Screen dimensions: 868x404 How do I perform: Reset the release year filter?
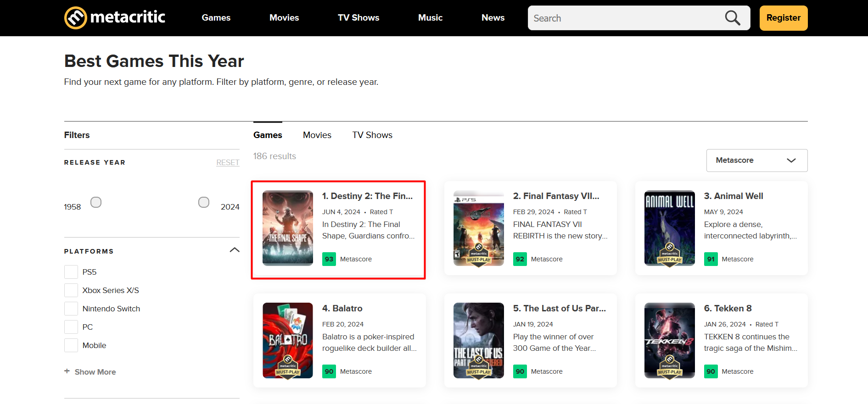pos(228,163)
